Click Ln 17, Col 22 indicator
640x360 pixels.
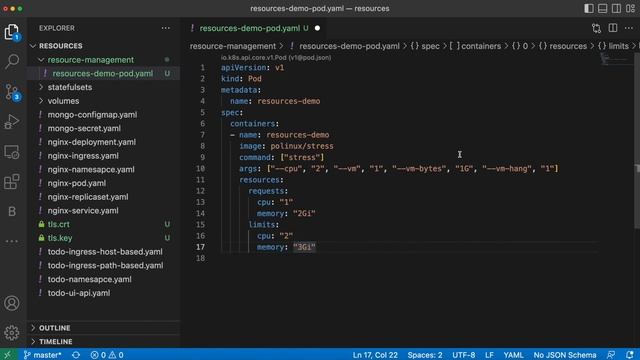pyautogui.click(x=375, y=355)
